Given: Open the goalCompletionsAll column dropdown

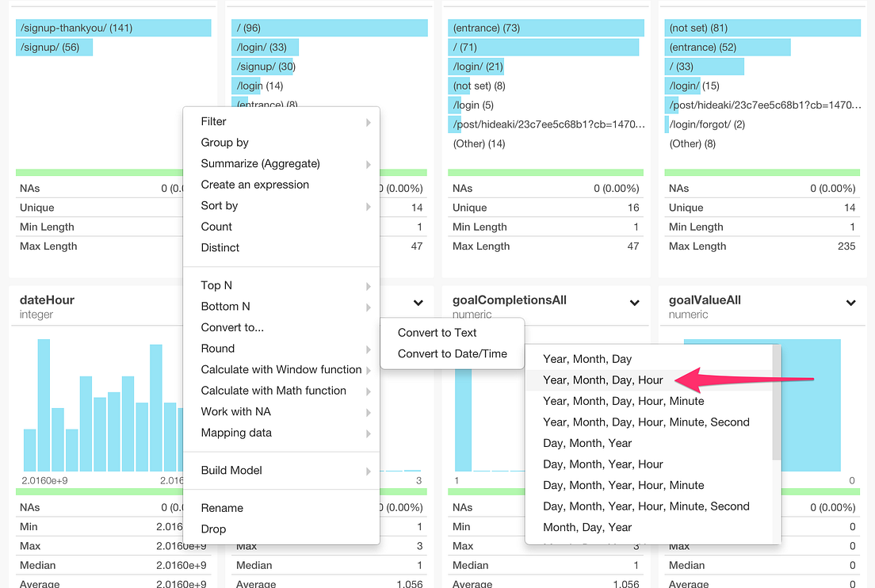Looking at the screenshot, I should tap(634, 304).
